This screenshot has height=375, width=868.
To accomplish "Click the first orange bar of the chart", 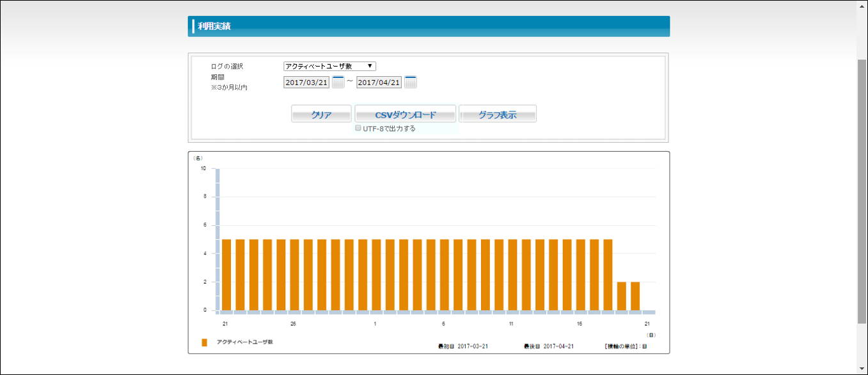I will coord(226,275).
